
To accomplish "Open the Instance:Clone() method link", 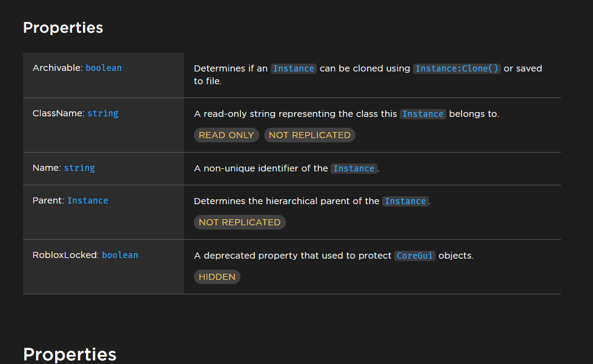I will point(457,69).
